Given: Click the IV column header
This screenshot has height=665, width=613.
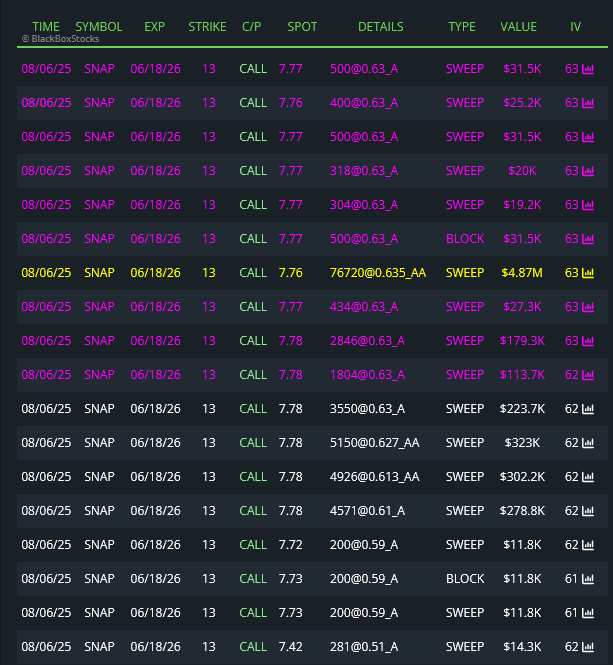Looking at the screenshot, I should pyautogui.click(x=575, y=27).
